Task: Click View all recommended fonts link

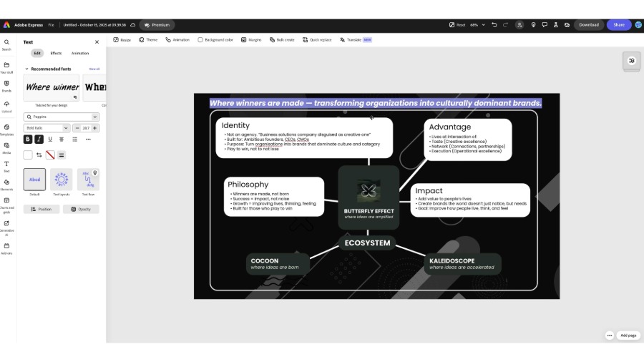Action: (x=94, y=69)
